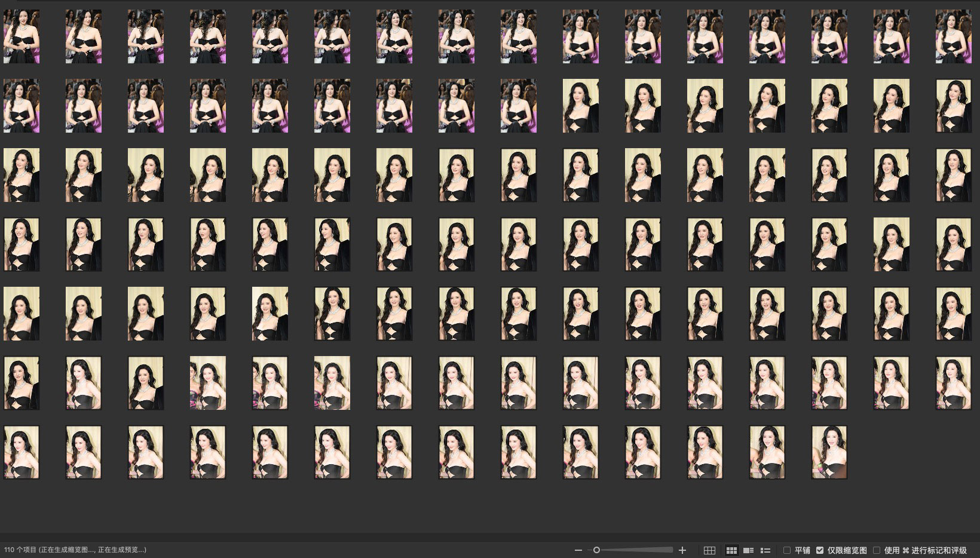This screenshot has height=558, width=980.
Task: Select the last thumbnail in the third row
Action: pyautogui.click(x=953, y=175)
